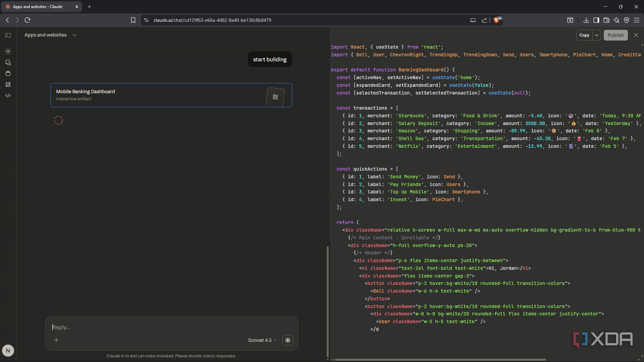
Task: Open the browser hamburger menu
Action: pos(636,20)
